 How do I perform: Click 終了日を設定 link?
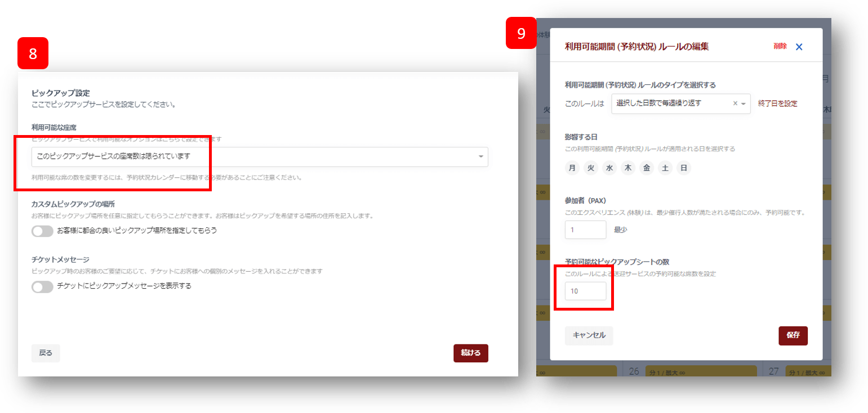pyautogui.click(x=777, y=104)
